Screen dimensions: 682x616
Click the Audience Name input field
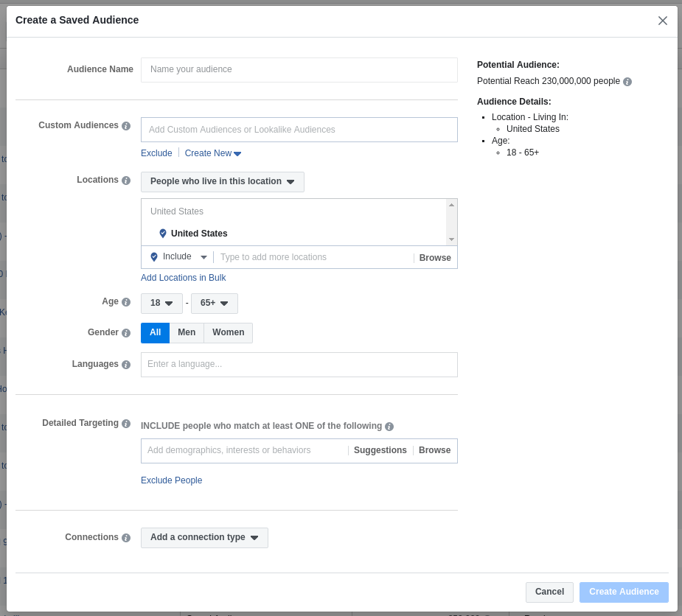click(x=299, y=70)
